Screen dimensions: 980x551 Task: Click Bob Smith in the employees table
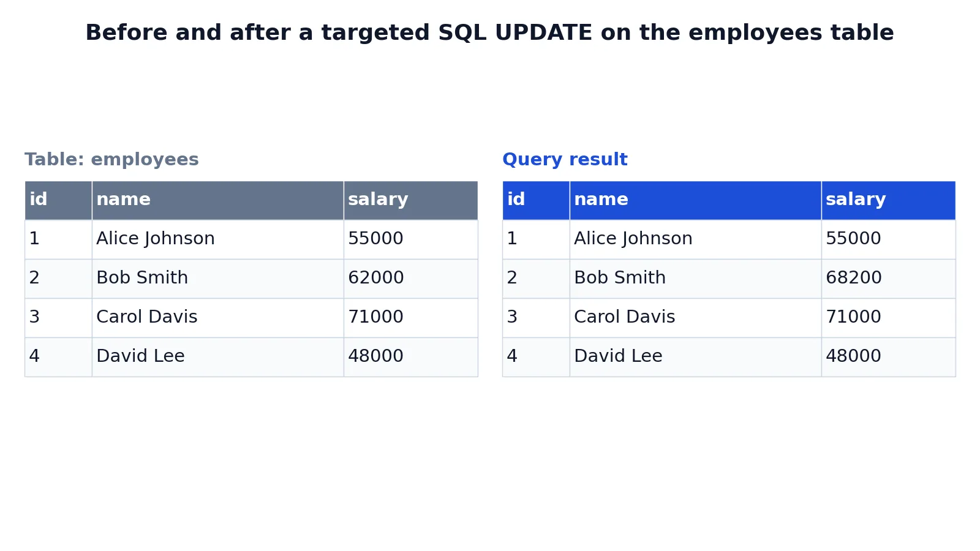point(217,279)
